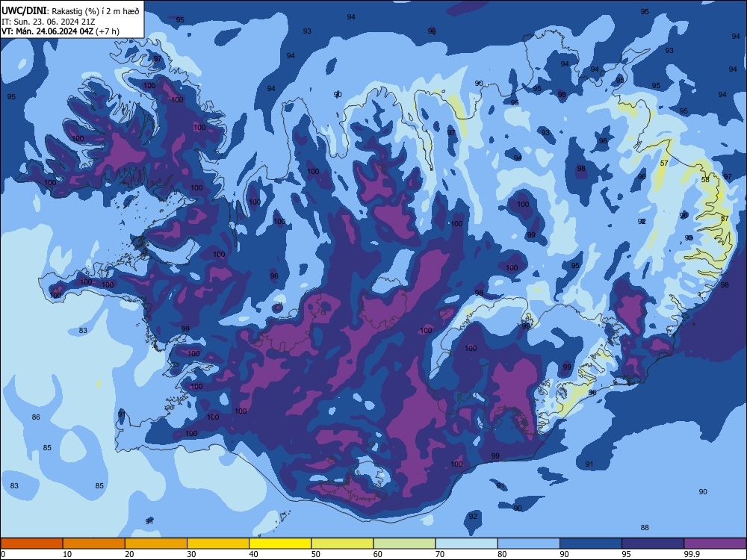
Task: Click the legend scale label '50'
Action: (x=316, y=554)
